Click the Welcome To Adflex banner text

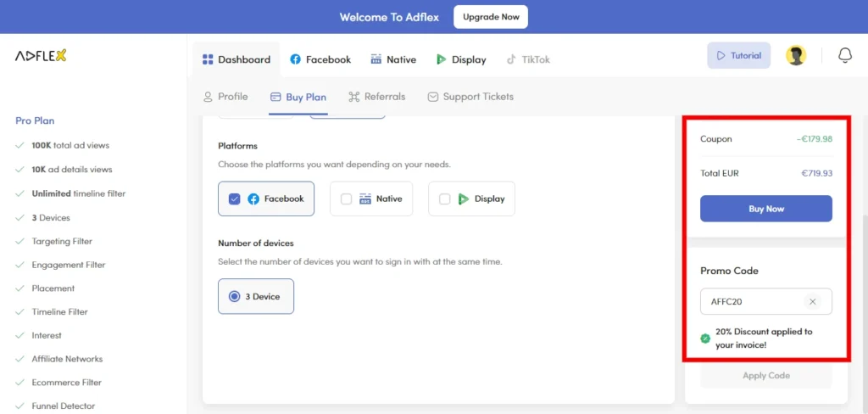389,17
